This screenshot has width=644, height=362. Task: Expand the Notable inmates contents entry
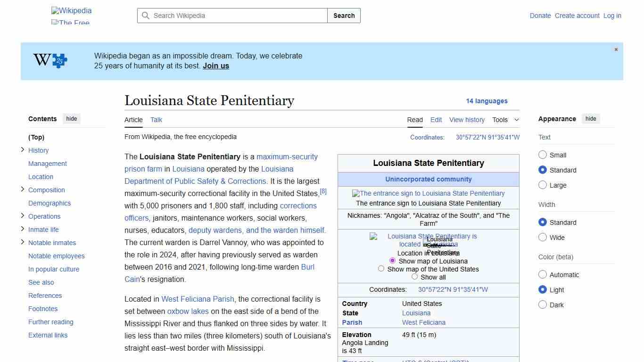point(23,242)
